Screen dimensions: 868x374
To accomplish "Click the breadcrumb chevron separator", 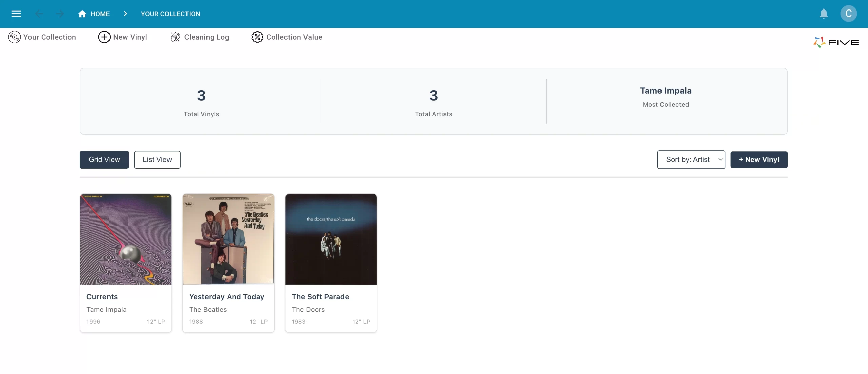I will (x=125, y=14).
